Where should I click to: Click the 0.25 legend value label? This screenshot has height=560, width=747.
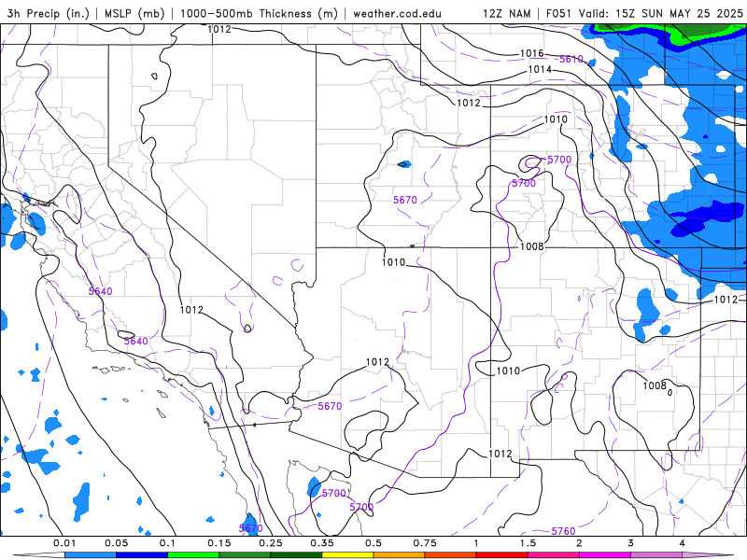point(271,543)
